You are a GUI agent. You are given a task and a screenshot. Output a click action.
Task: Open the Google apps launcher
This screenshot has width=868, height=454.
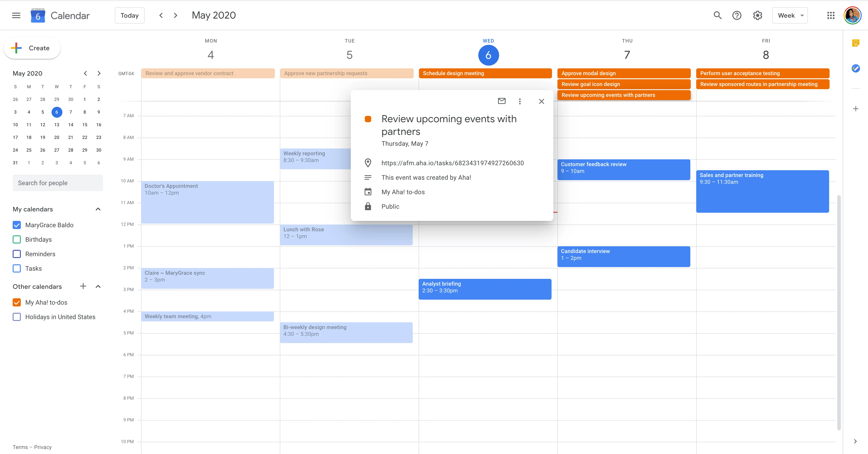point(830,15)
